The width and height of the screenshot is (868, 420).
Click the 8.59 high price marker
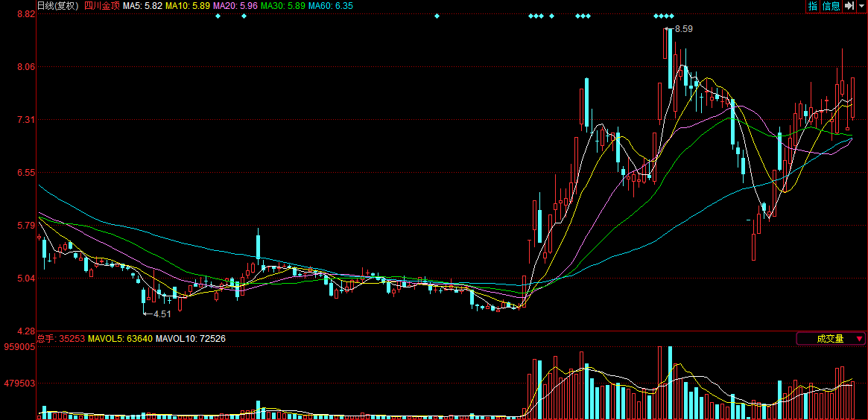679,28
